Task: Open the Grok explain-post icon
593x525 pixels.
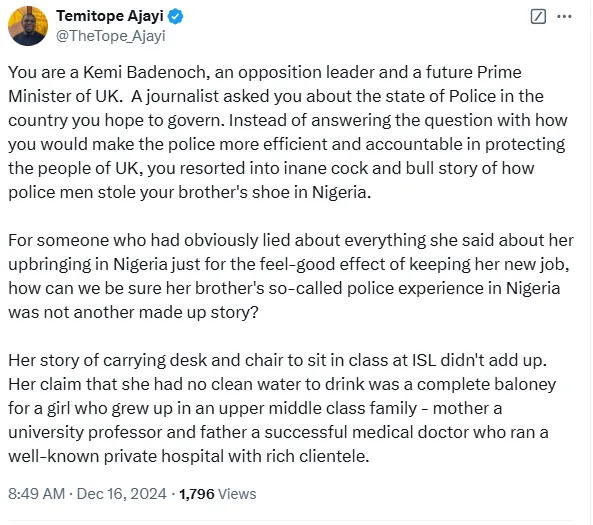Action: tap(538, 17)
